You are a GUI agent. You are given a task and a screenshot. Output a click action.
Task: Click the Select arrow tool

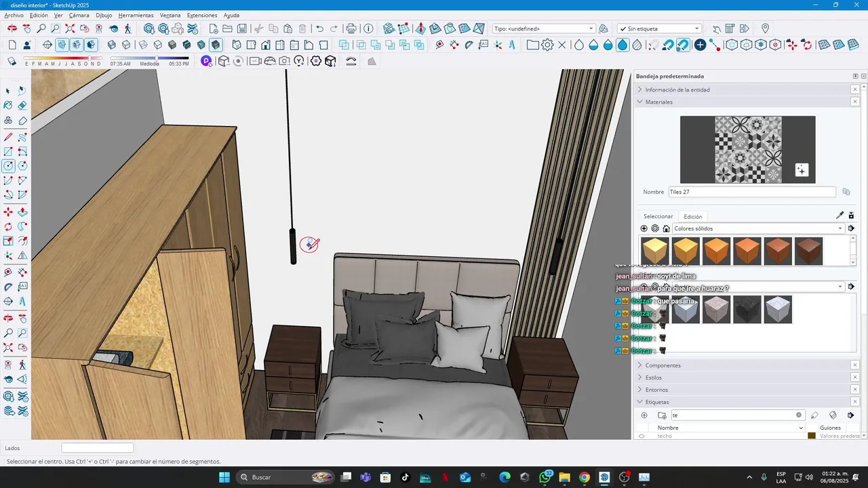click(8, 90)
